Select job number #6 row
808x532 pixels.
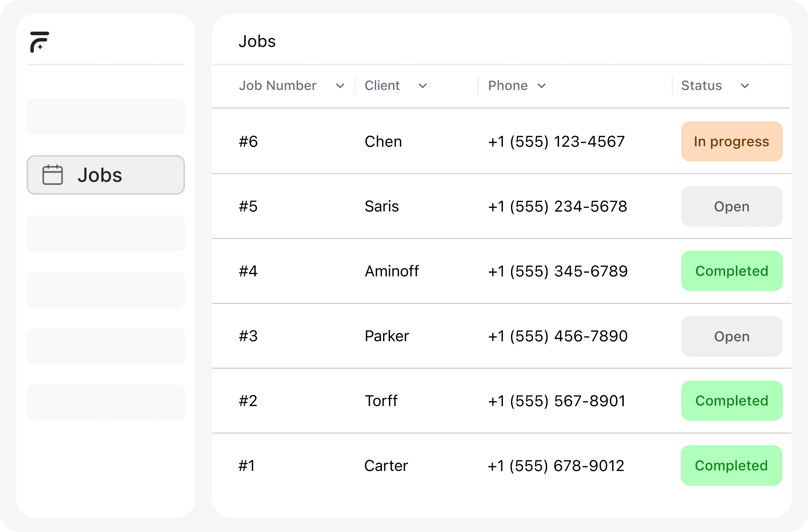click(x=248, y=142)
